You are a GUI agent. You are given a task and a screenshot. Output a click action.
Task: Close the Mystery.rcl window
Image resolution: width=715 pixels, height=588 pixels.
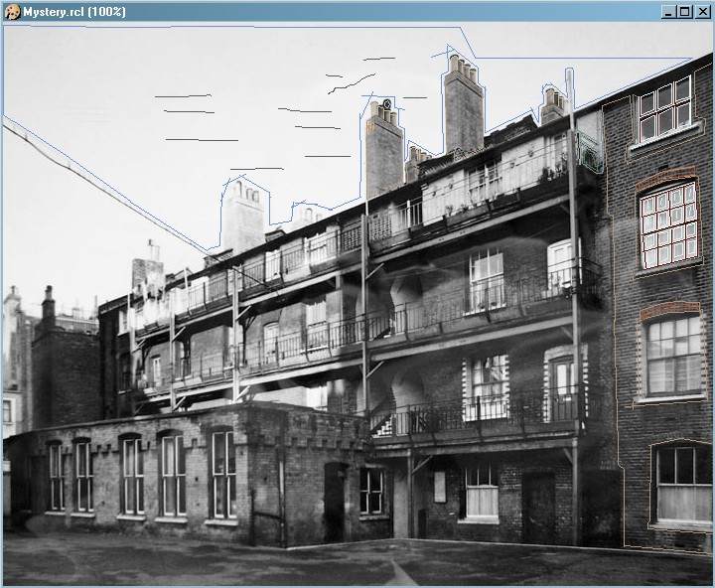701,12
